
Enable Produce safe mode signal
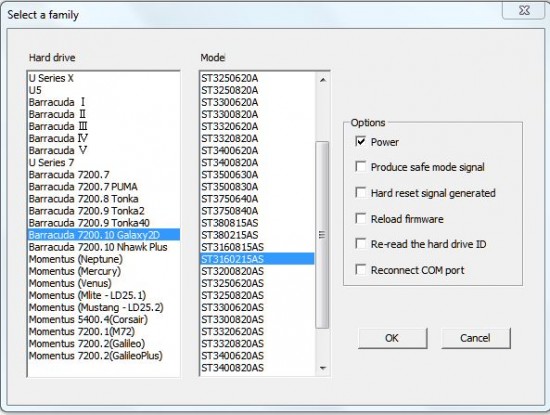coord(361,166)
